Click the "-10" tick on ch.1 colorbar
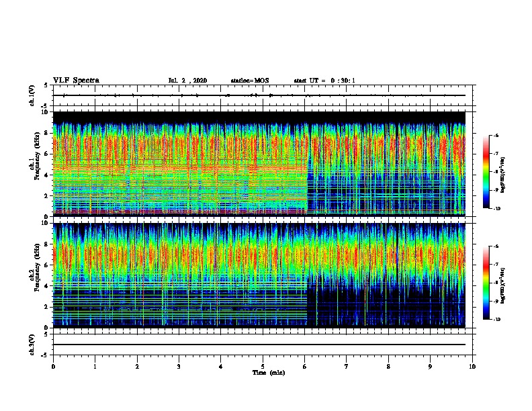 497,209
